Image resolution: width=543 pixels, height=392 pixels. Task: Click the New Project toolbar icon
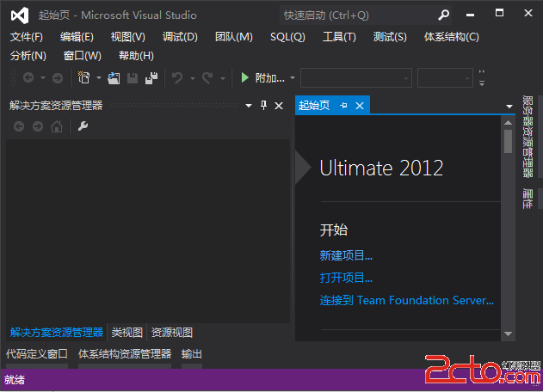[83, 78]
